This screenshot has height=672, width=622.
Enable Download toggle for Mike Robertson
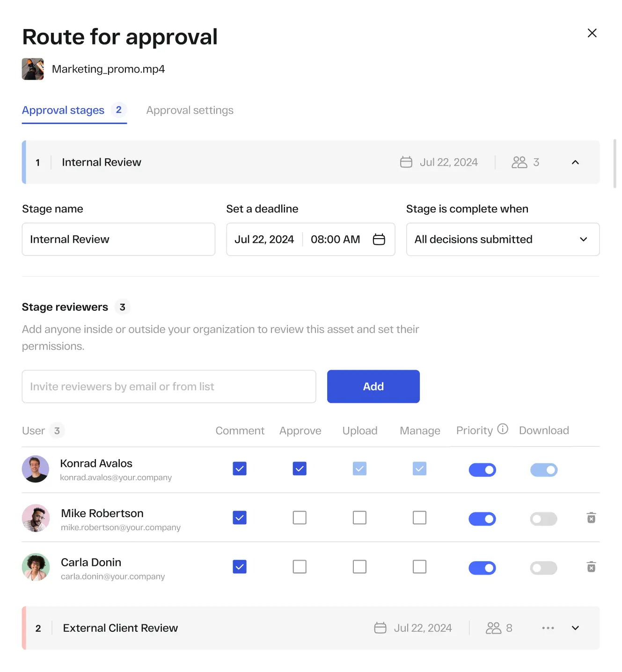point(543,519)
